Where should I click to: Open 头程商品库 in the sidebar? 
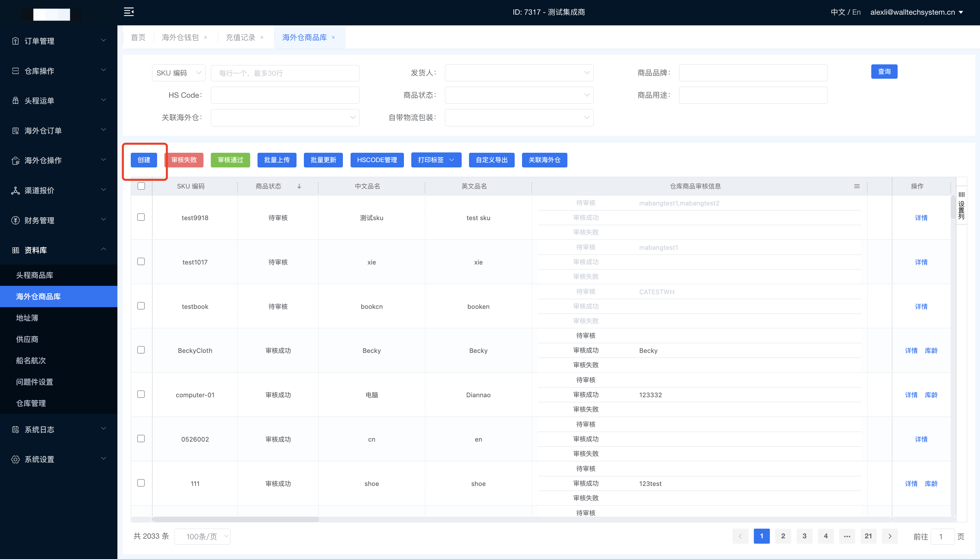(x=35, y=275)
